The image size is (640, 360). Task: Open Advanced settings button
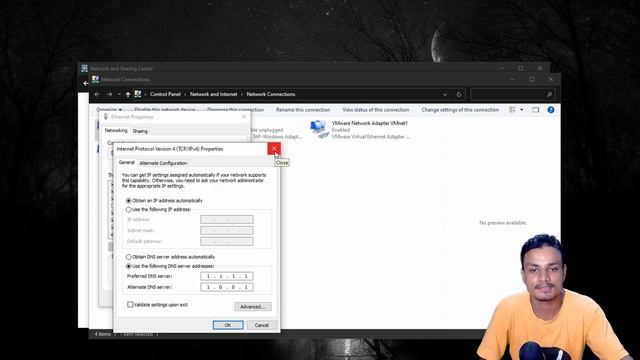coord(253,307)
